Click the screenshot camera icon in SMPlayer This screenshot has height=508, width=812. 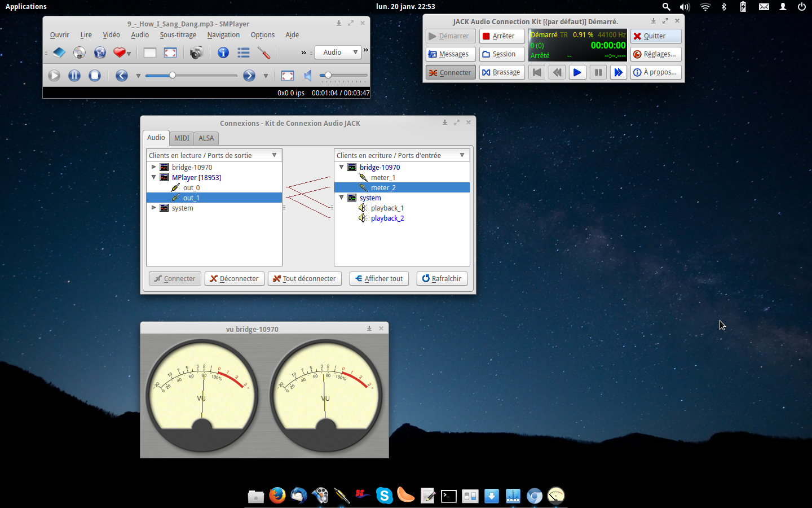(196, 53)
